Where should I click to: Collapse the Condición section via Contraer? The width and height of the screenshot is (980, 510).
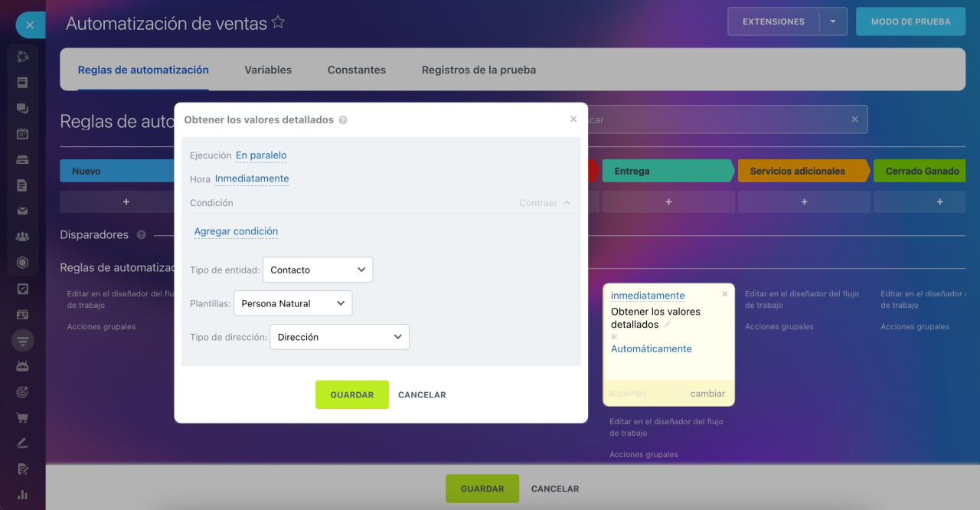pos(544,203)
